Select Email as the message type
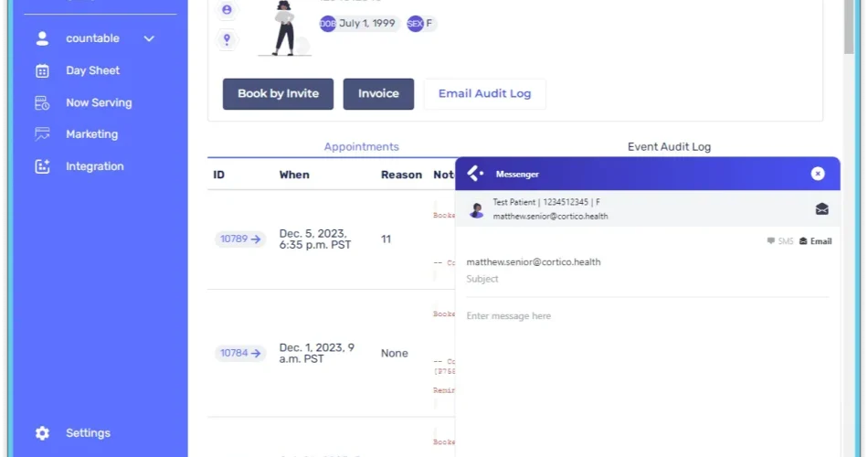Viewport: 868px width, 457px height. pos(815,241)
